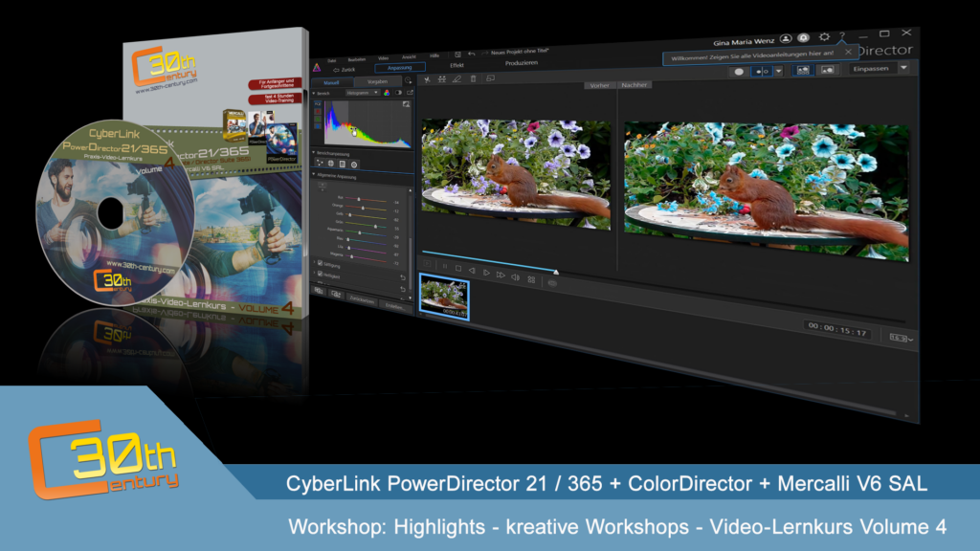Open the Datei menu
This screenshot has height=551, width=980.
[332, 60]
